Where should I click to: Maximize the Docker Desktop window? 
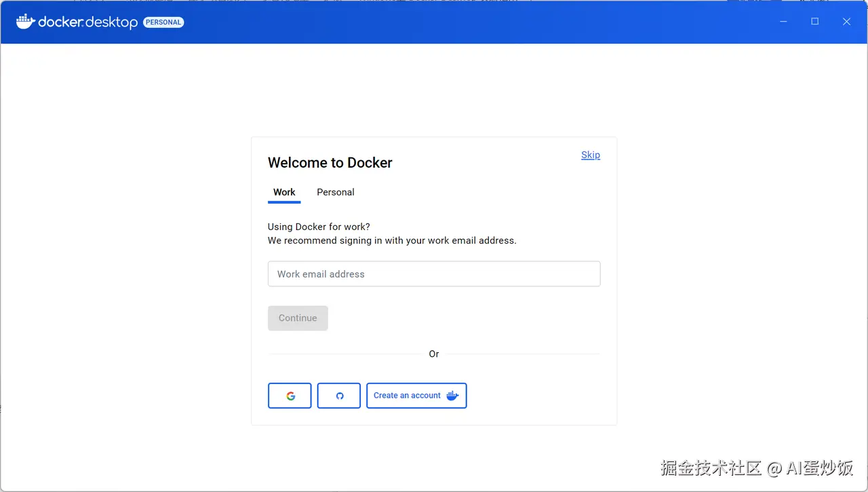pos(815,22)
